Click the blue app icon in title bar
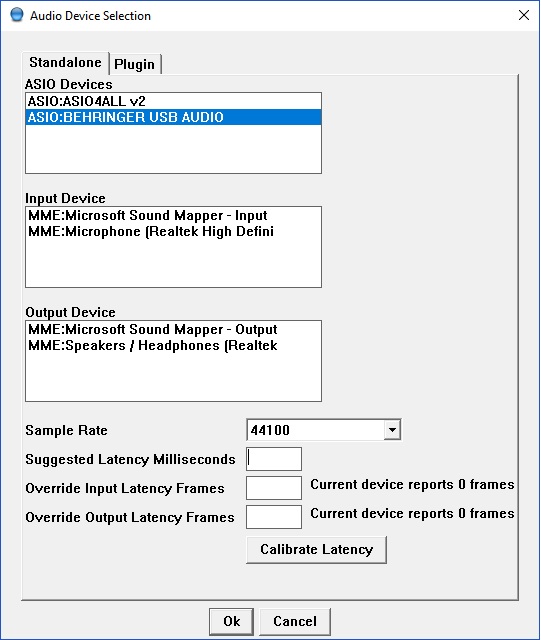541x640 pixels. [x=17, y=15]
